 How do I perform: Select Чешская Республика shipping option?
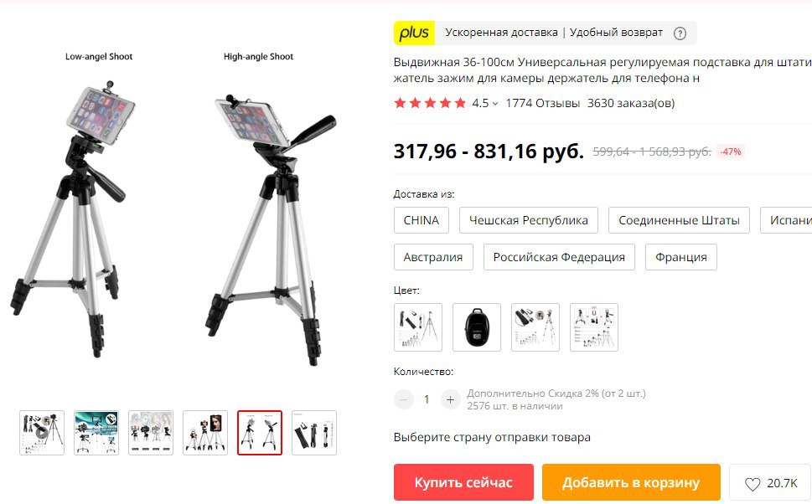(528, 220)
